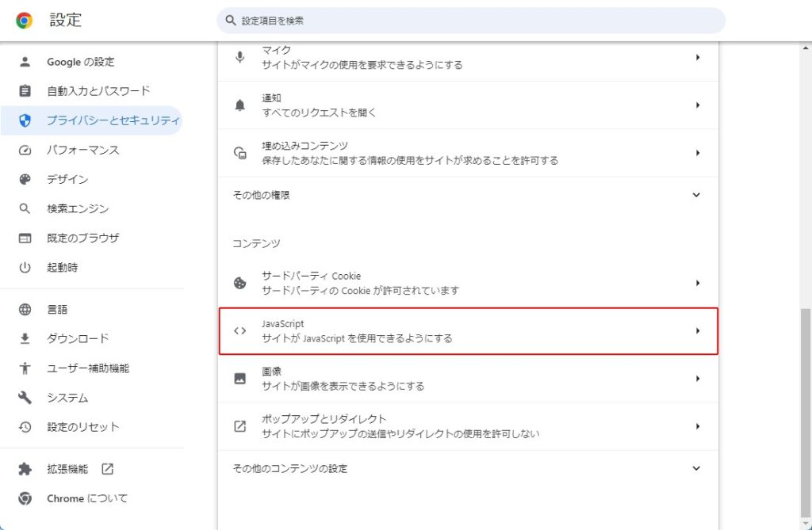Click the clipboard icon for 自動入力とパスワード
Viewport: 812px width, 530px height.
pyautogui.click(x=25, y=91)
